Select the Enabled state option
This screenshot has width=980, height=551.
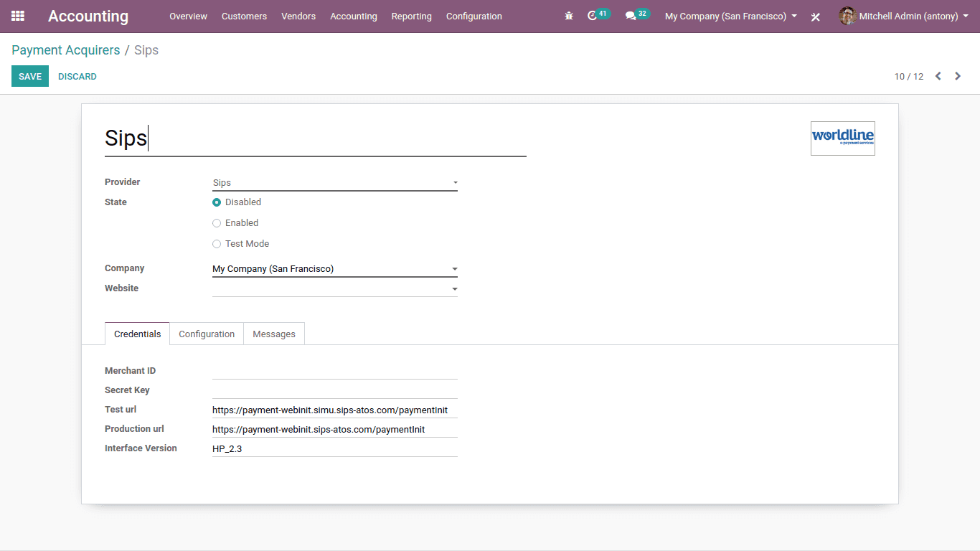click(x=217, y=223)
